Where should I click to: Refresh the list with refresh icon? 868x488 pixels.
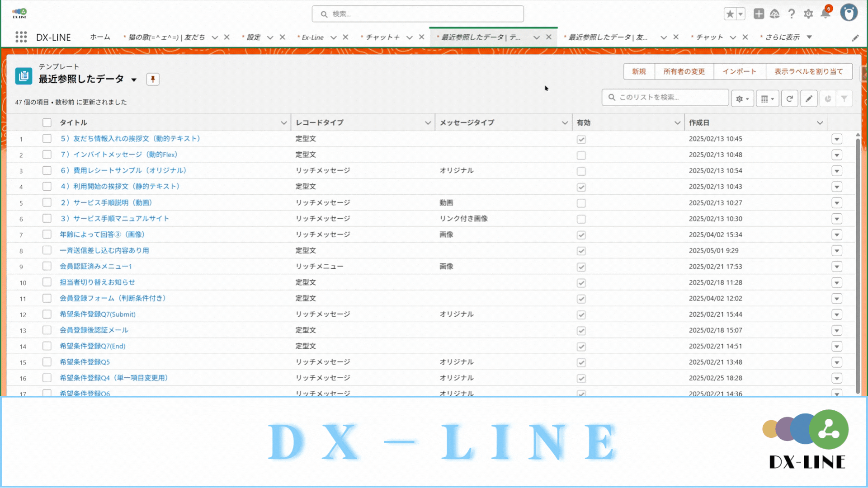[x=789, y=99]
